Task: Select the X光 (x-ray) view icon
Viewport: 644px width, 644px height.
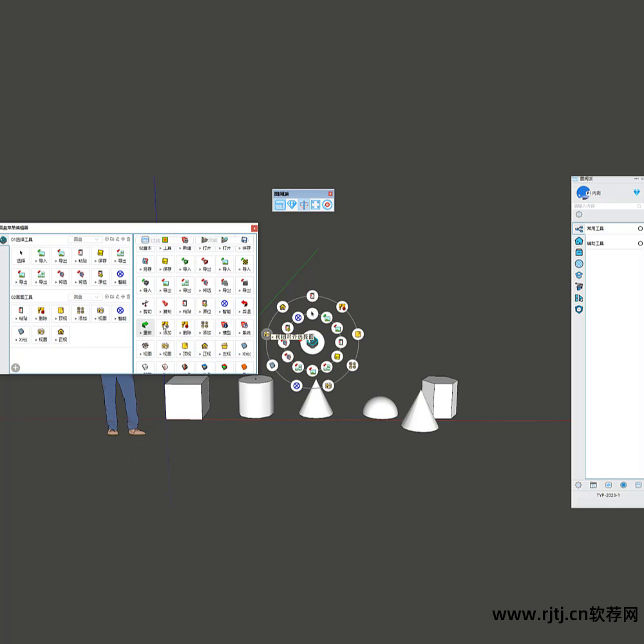Action: [244, 345]
